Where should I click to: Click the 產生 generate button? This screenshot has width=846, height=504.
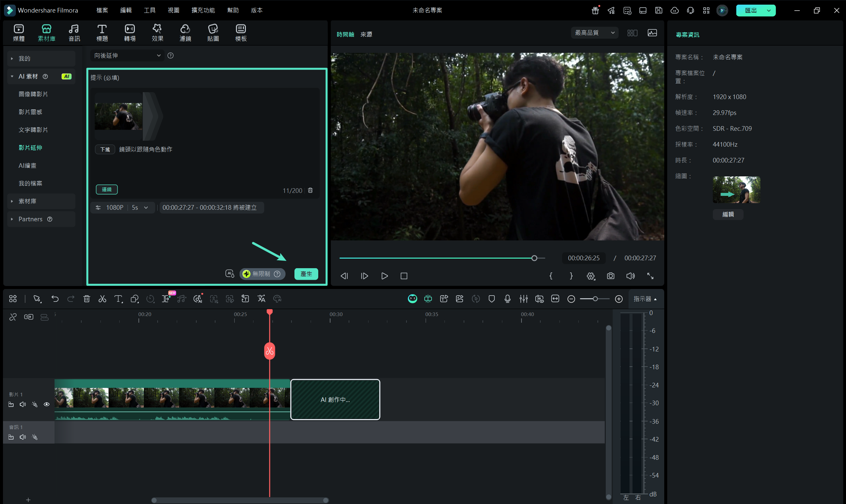[306, 274]
